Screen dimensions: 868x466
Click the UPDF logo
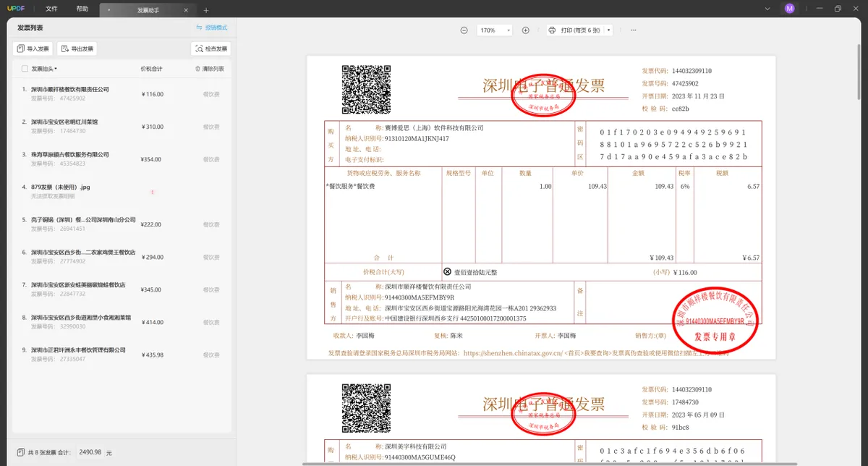16,9
